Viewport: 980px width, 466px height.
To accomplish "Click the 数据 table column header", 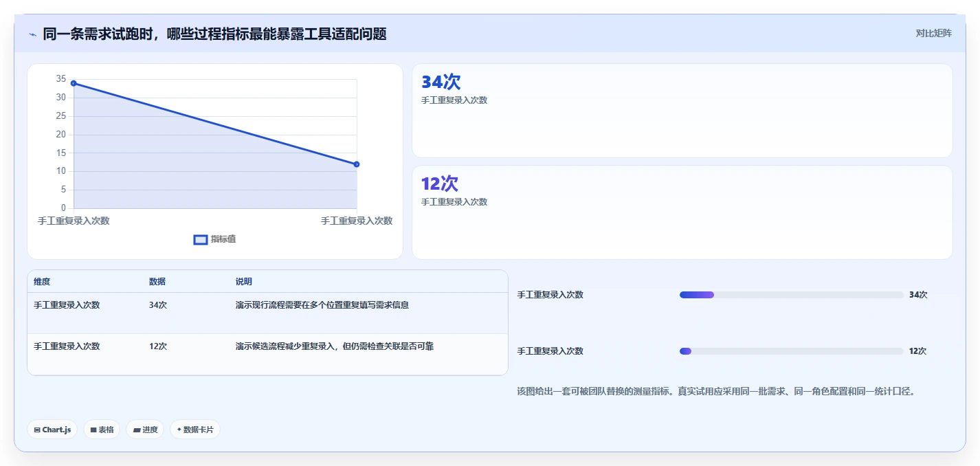I will tap(157, 282).
